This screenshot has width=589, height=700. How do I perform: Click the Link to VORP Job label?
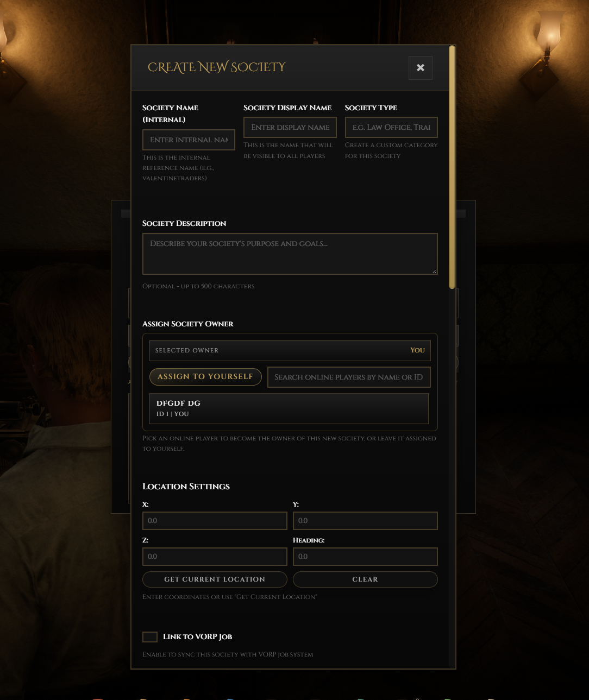tap(197, 636)
